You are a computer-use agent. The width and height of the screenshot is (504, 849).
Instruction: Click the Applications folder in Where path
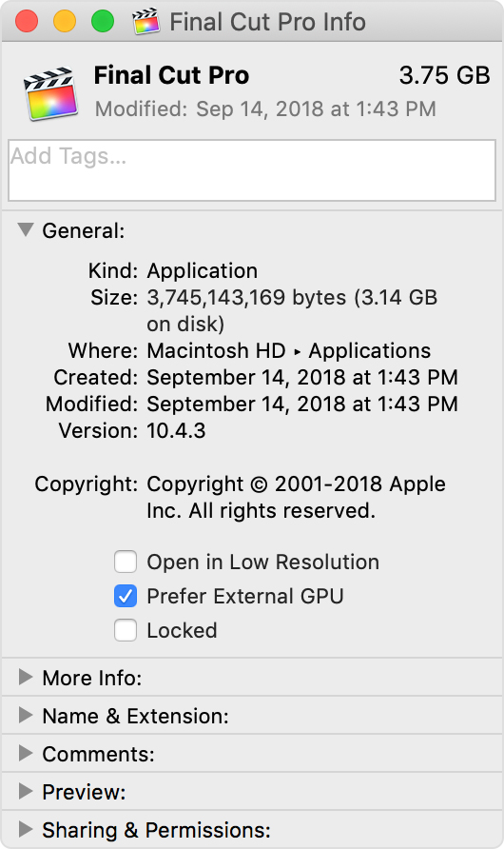[370, 350]
